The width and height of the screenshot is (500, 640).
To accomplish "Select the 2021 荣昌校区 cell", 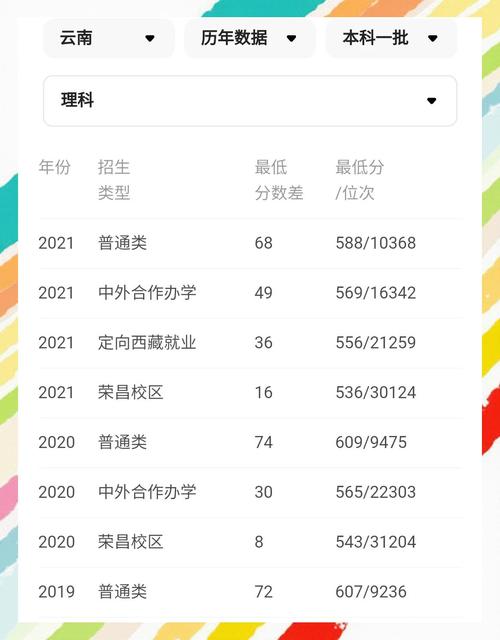I will point(131,393).
